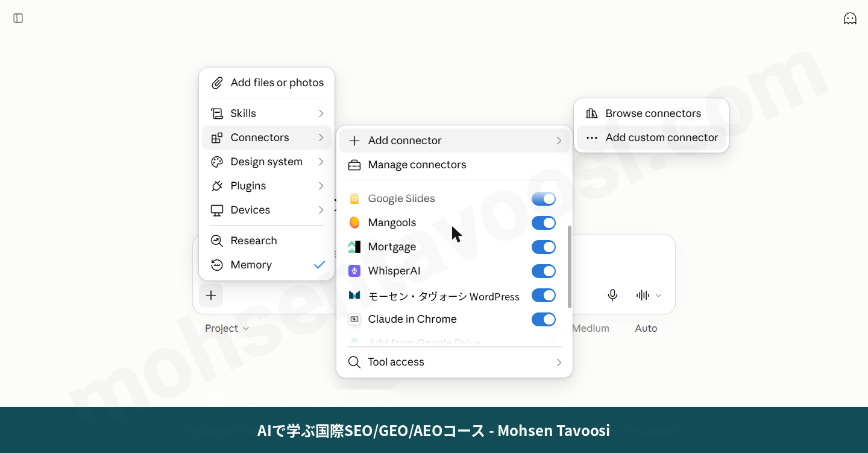Click the Manage connectors toolbox icon
This screenshot has width=868, height=453.
(x=354, y=165)
